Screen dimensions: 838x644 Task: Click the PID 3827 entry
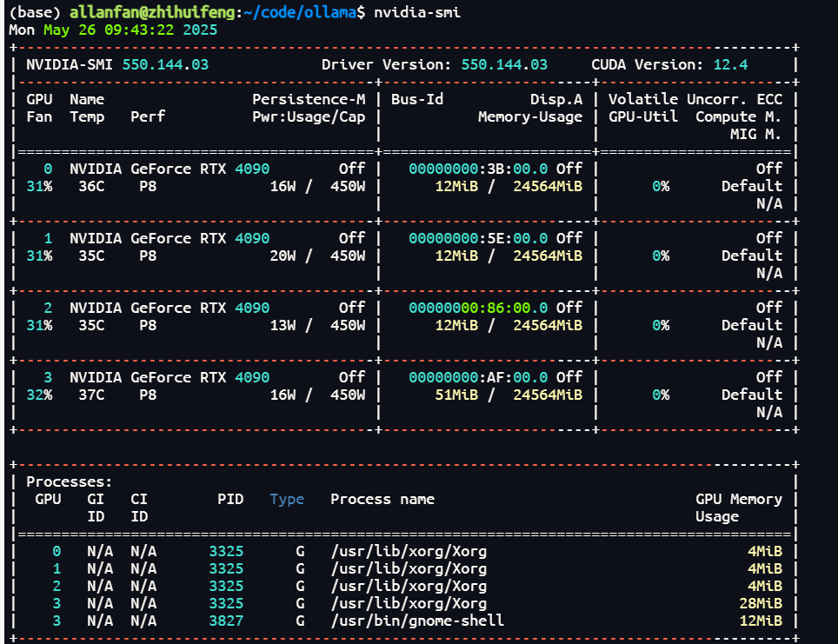pyautogui.click(x=226, y=621)
